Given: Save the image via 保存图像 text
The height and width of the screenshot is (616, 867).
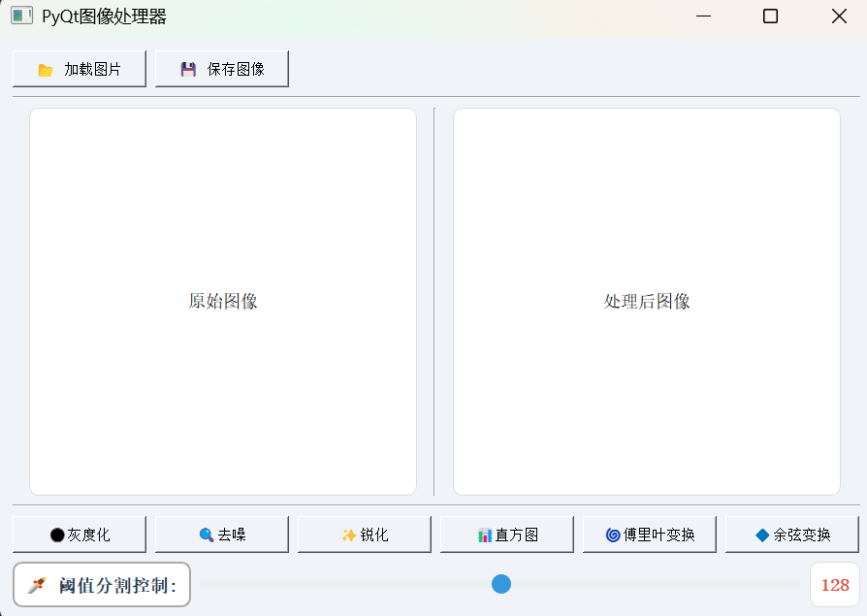Looking at the screenshot, I should [x=236, y=69].
